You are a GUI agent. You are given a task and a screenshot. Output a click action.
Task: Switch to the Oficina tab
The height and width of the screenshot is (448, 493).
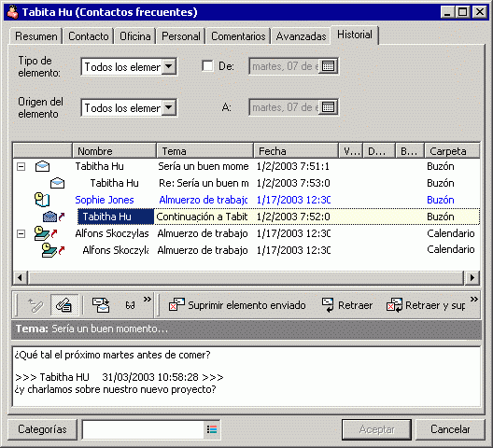click(134, 36)
